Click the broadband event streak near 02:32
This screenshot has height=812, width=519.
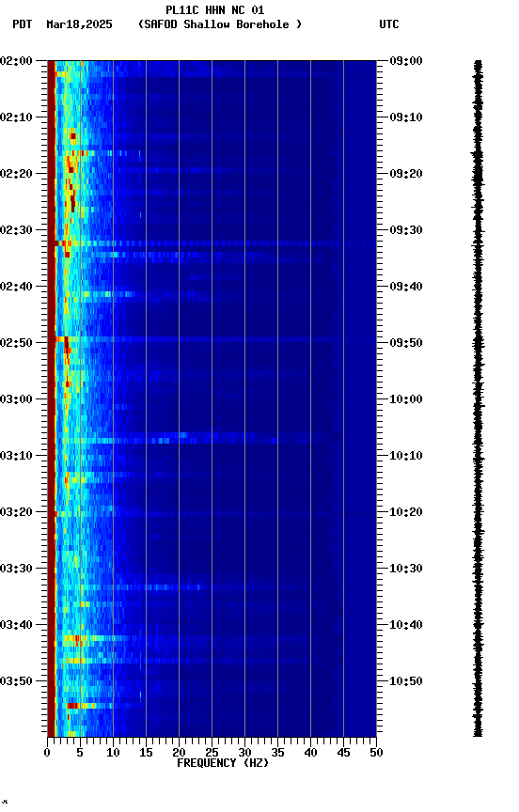coord(212,243)
